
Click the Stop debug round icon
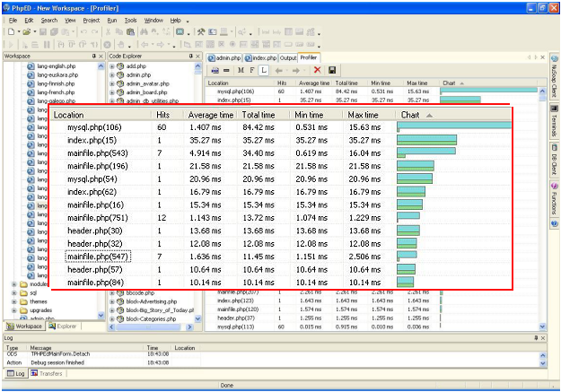click(107, 45)
